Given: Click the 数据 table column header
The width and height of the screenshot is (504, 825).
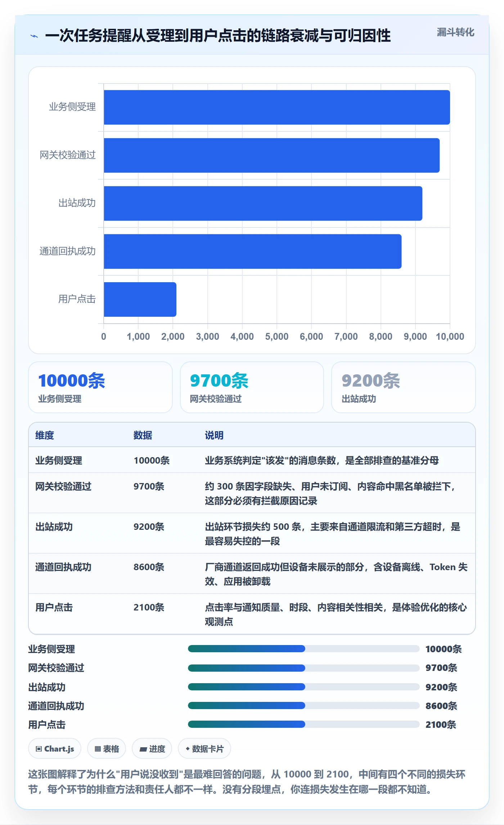Looking at the screenshot, I should (143, 435).
